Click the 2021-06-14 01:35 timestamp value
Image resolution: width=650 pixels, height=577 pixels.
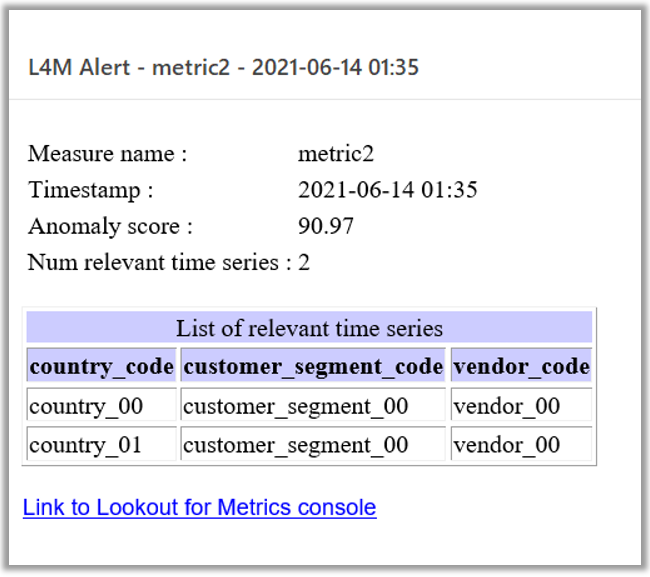(388, 190)
